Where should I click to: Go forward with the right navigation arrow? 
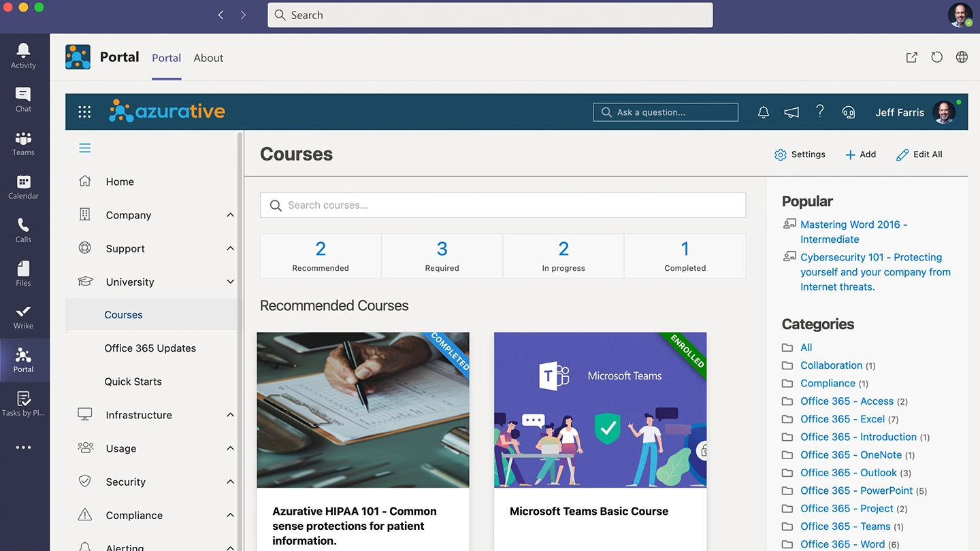click(243, 15)
